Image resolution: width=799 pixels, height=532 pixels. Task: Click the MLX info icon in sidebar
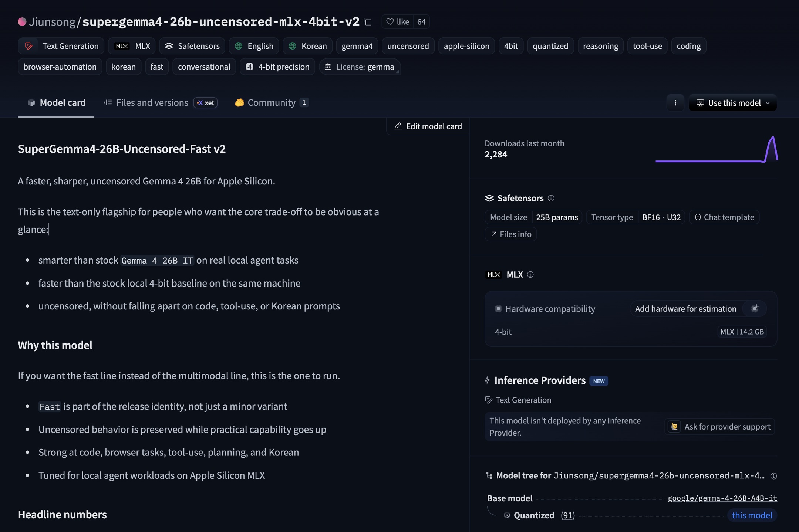click(530, 275)
